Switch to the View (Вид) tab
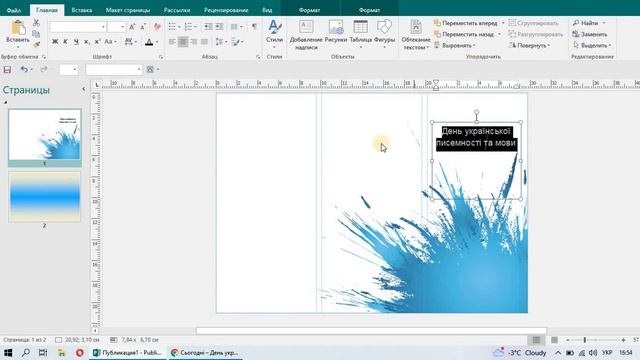Viewport: 640px width, 360px height. (267, 10)
